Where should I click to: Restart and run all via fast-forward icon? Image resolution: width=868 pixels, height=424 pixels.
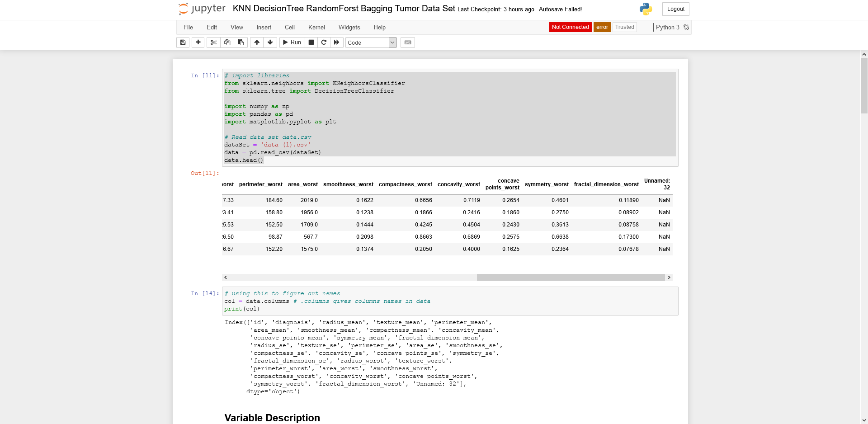click(336, 42)
